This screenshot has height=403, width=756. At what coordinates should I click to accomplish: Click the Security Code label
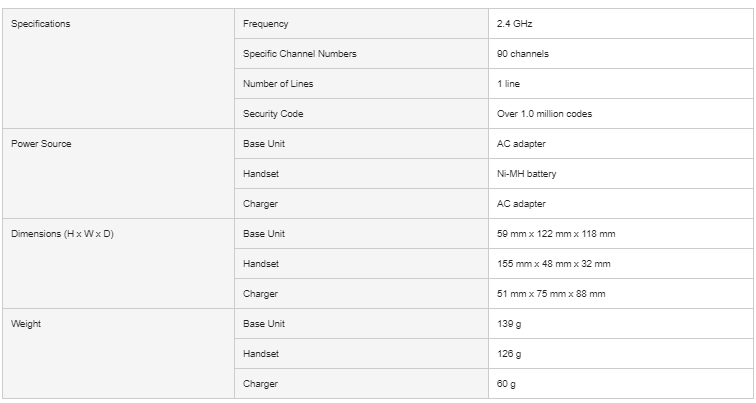tap(273, 114)
